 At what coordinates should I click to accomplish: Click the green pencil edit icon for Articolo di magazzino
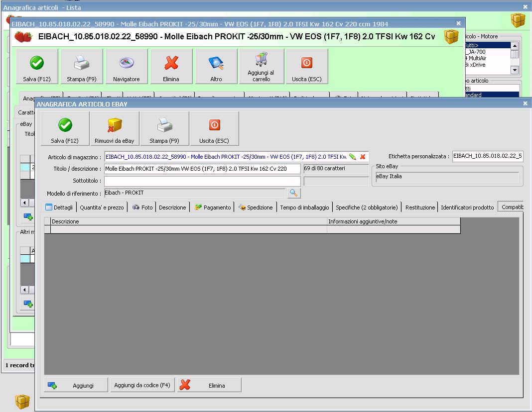[x=353, y=157]
